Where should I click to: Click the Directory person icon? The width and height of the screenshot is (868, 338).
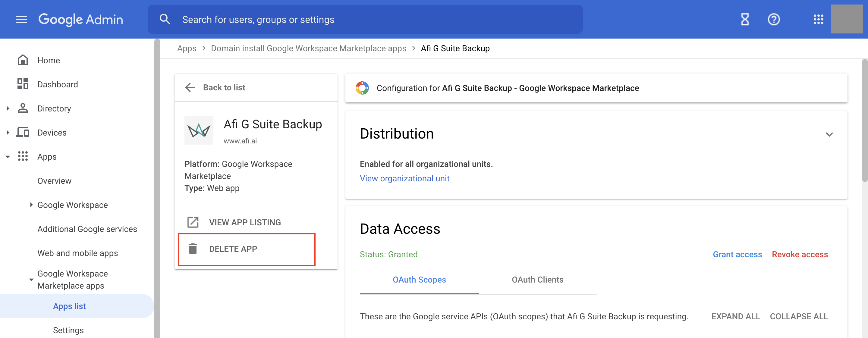(23, 108)
